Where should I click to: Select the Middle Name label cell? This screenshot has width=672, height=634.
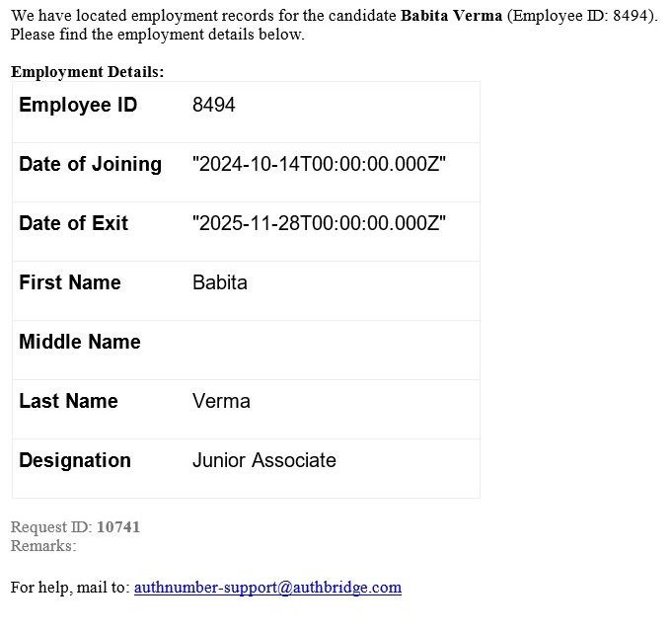coord(80,343)
